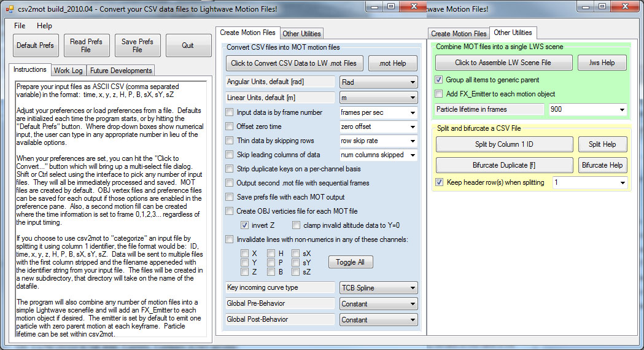
Task: Switch to the Work Log tab
Action: (x=68, y=70)
